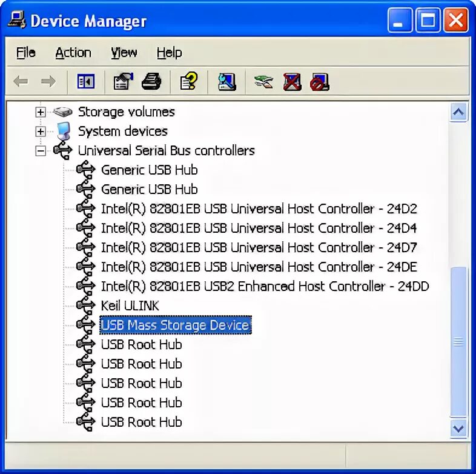Select the Keil ULINK device

(130, 305)
